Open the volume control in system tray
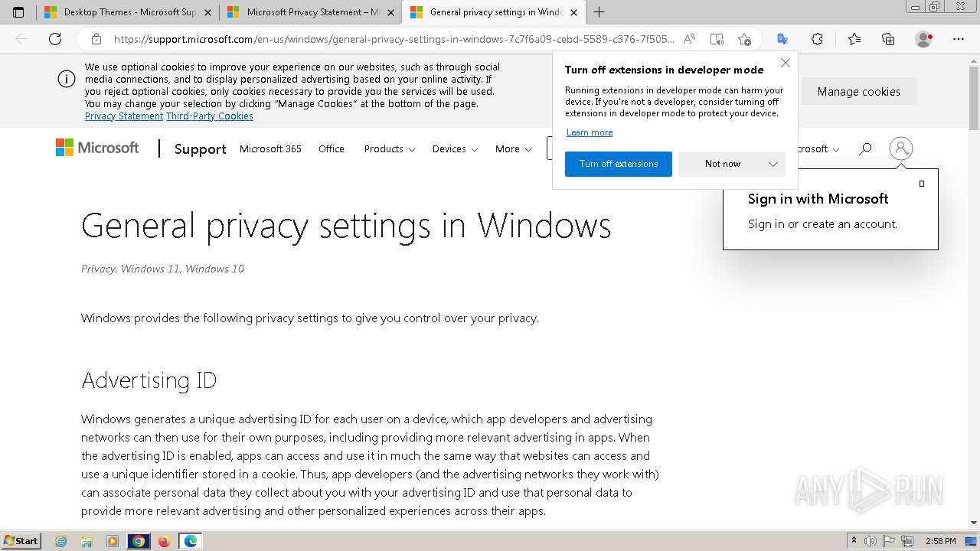Image resolution: width=980 pixels, height=551 pixels. click(871, 541)
